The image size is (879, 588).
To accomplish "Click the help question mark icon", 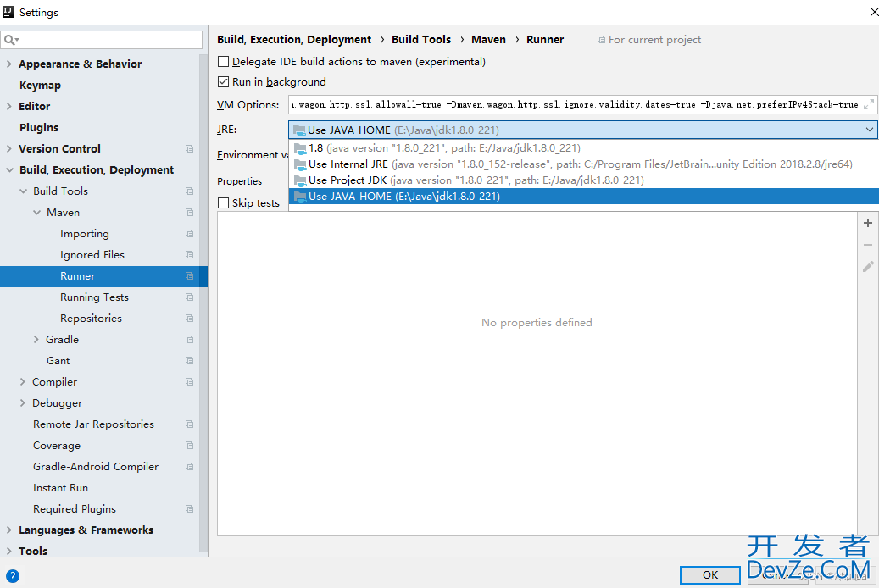I will tap(13, 575).
